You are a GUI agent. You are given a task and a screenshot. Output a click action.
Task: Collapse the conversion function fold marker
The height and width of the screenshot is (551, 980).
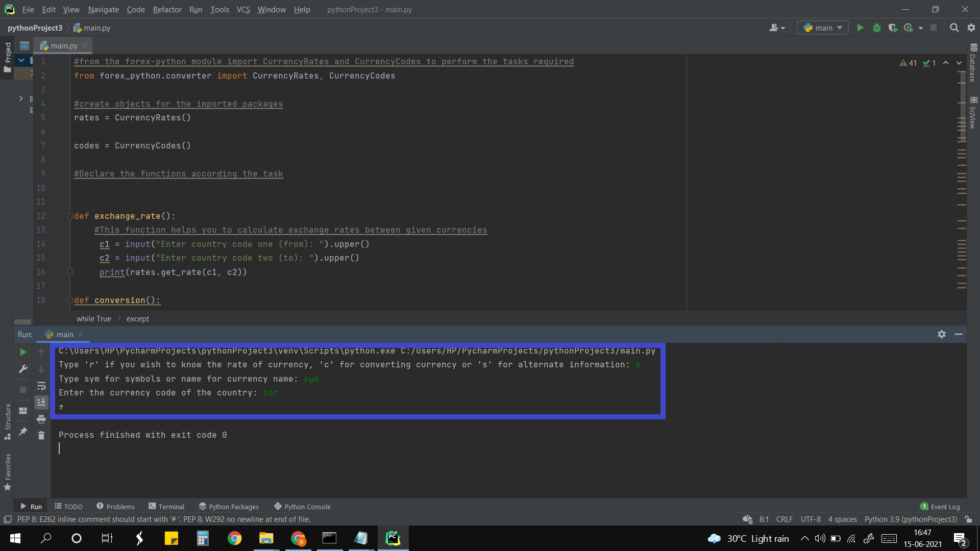(x=70, y=300)
